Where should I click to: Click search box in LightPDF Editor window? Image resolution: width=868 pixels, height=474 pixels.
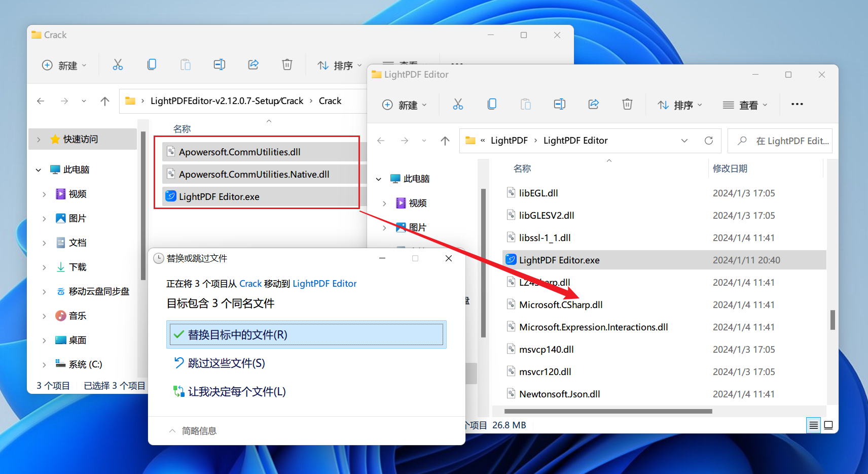[x=780, y=141]
